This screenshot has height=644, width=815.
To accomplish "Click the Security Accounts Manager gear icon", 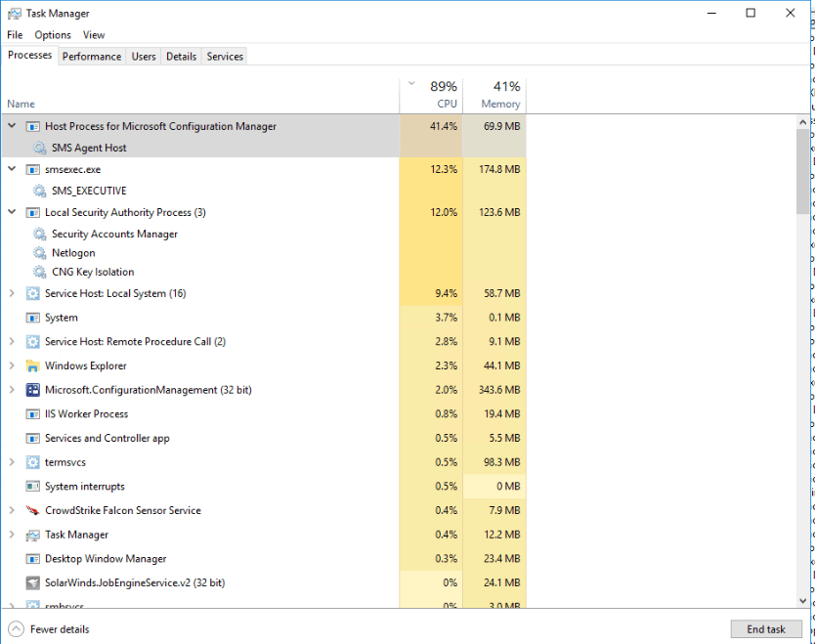I will 39,234.
